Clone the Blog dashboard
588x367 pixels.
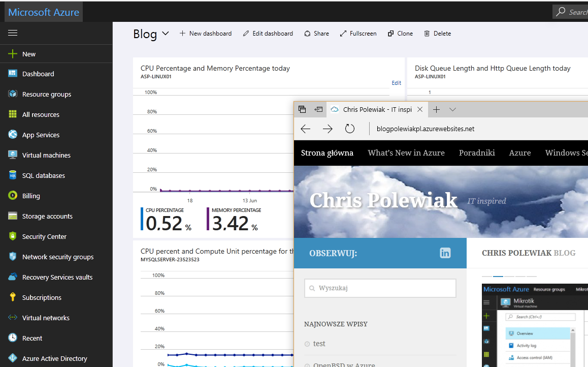[400, 34]
